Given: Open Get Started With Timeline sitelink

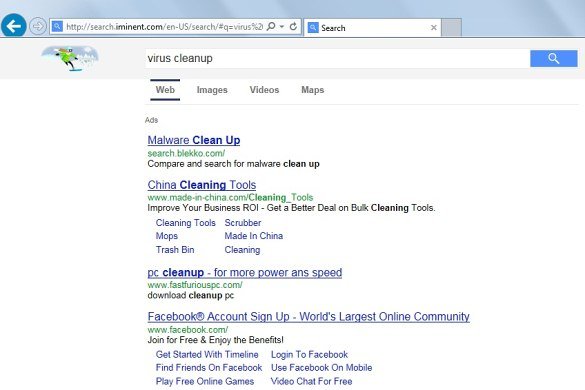Looking at the screenshot, I should point(207,355).
